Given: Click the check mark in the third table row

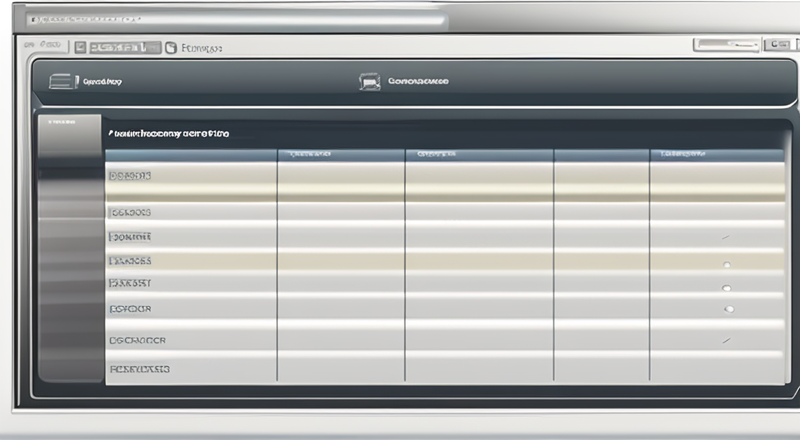Looking at the screenshot, I should (726, 237).
